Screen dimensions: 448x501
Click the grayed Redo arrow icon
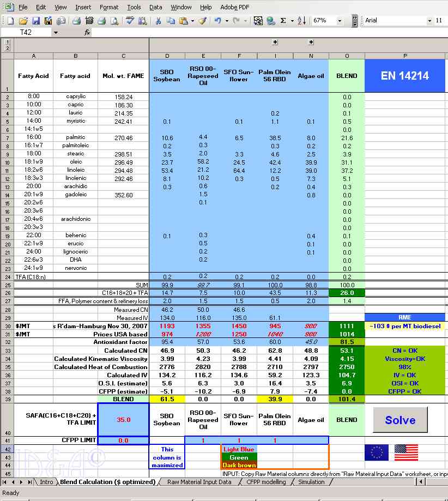click(x=237, y=21)
